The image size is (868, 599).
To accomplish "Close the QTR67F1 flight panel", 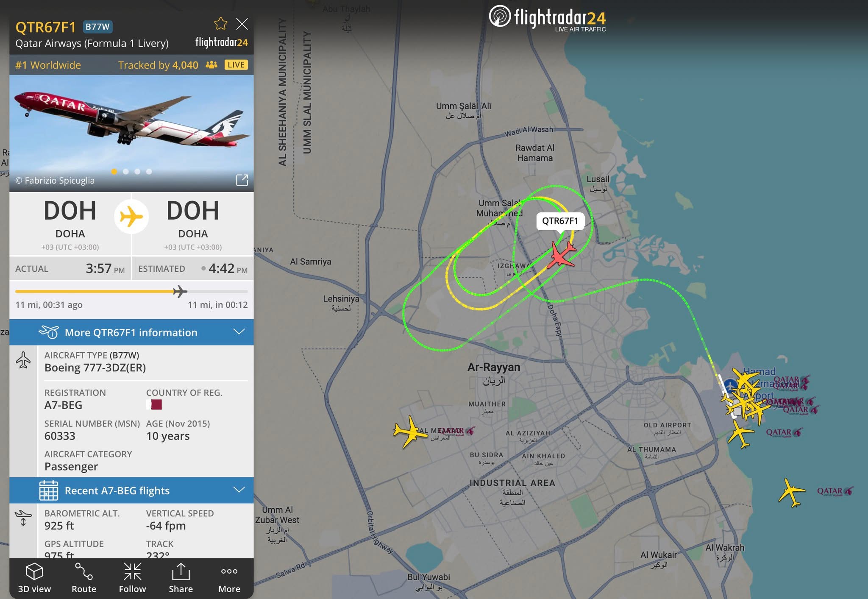I will pyautogui.click(x=242, y=24).
